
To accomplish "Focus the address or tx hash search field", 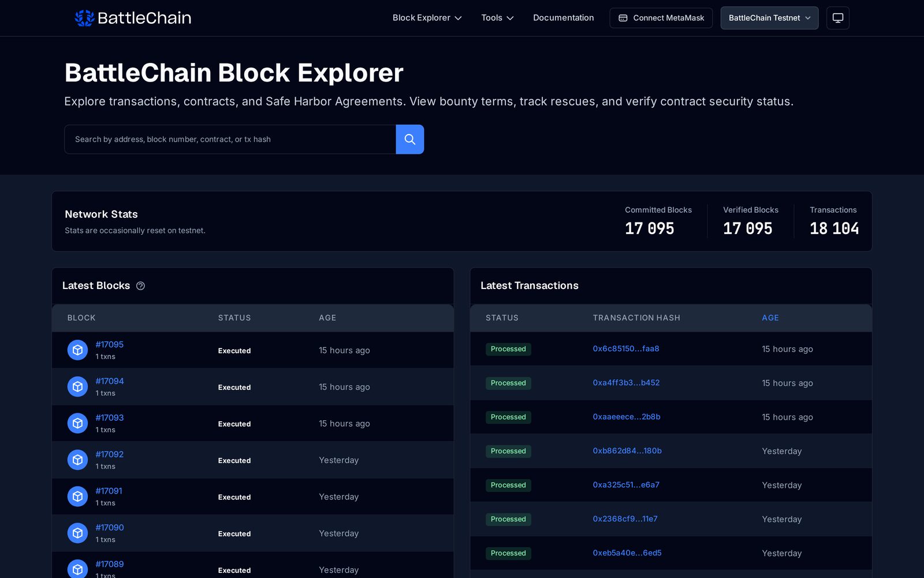I will coord(230,139).
